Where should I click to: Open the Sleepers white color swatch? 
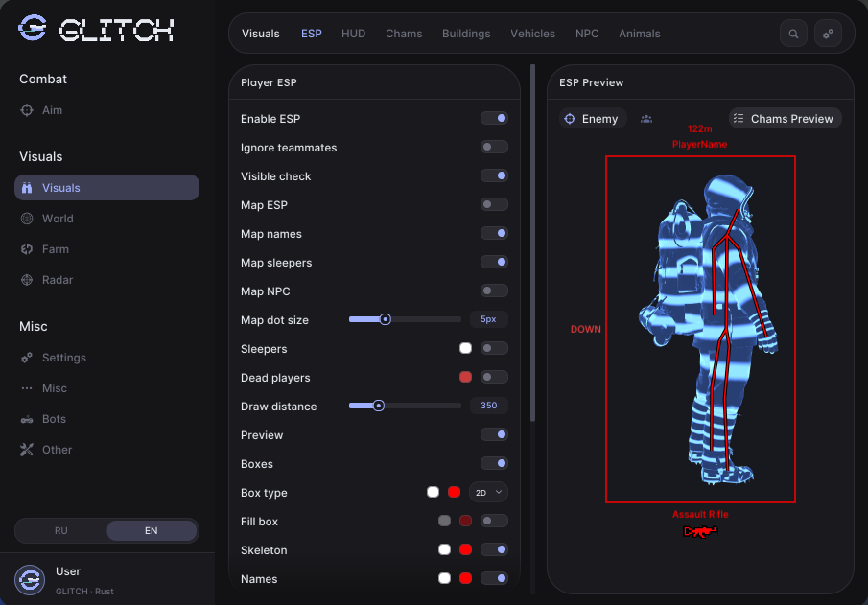(465, 348)
